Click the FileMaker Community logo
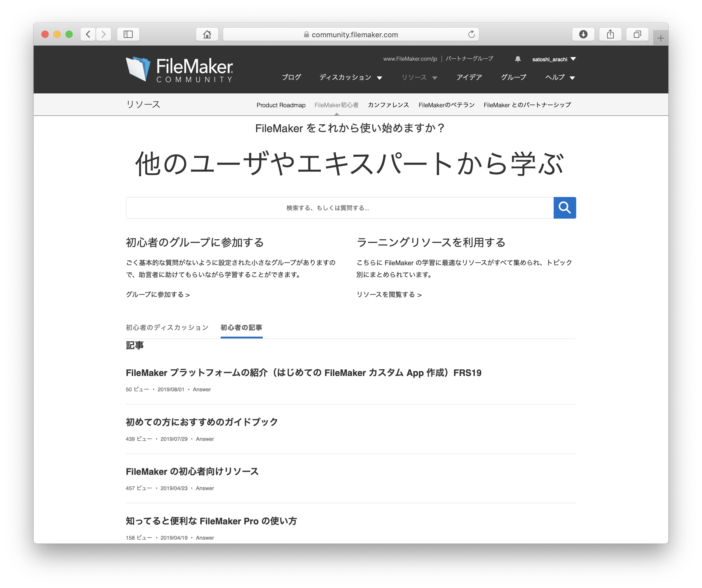This screenshot has height=588, width=702. pyautogui.click(x=179, y=69)
